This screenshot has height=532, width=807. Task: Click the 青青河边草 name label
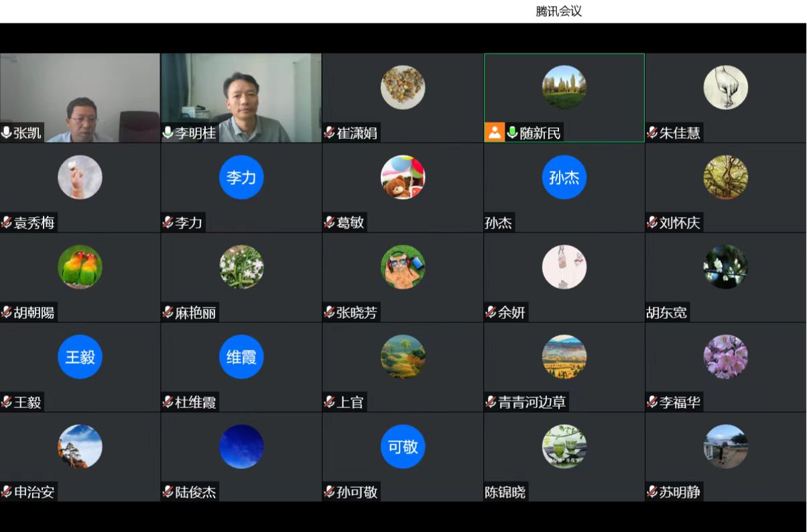coord(532,402)
